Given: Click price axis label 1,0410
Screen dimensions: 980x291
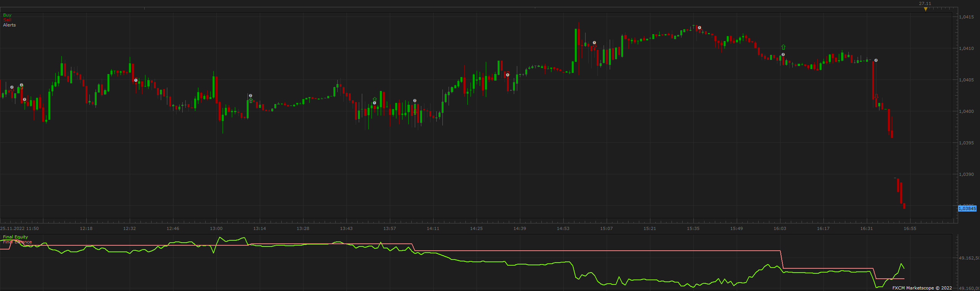Looking at the screenshot, I should [x=966, y=48].
